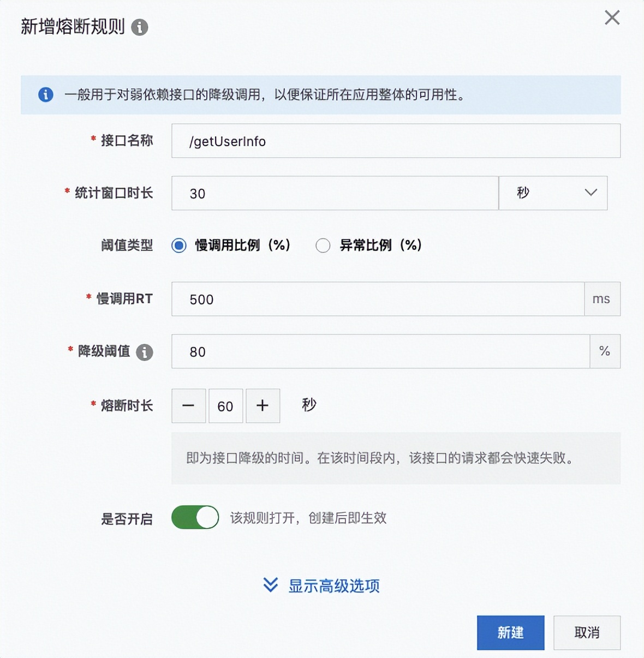
Task: Click the 新建 button to create the rule
Action: click(x=510, y=632)
